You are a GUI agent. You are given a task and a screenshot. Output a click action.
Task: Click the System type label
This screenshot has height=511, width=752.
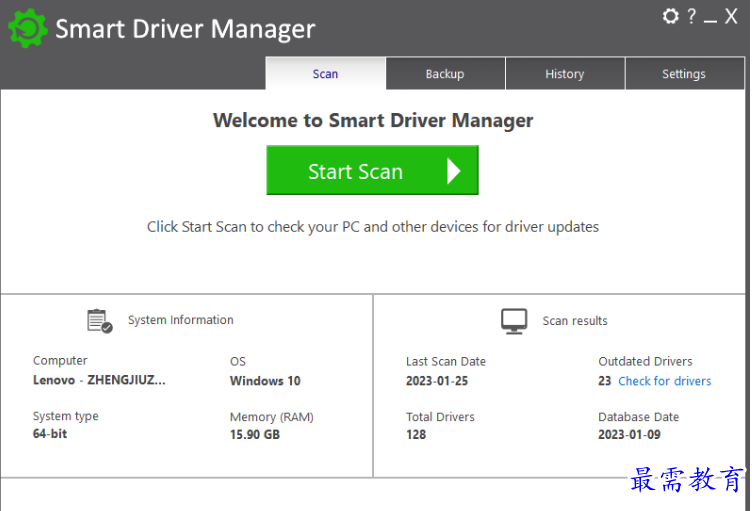[x=66, y=416]
